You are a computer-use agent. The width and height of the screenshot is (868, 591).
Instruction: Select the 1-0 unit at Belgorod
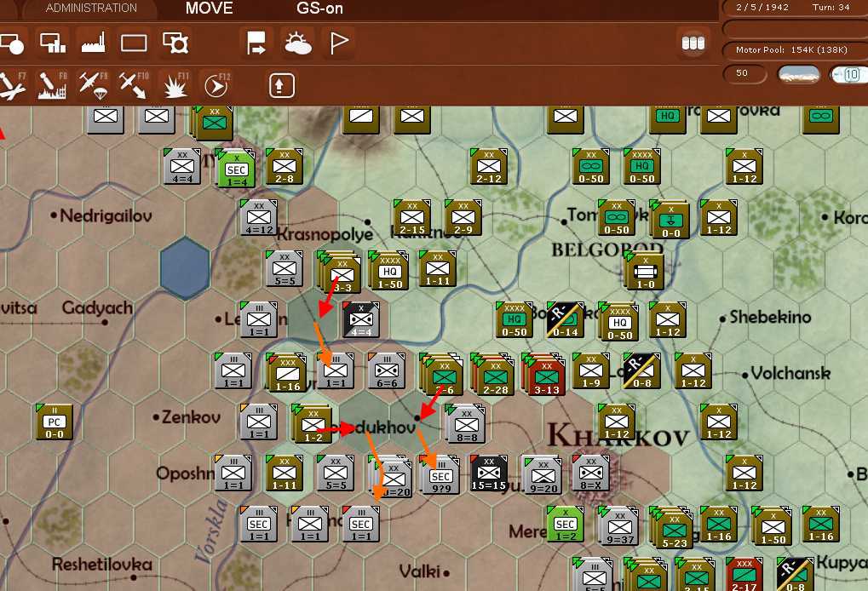coord(645,271)
